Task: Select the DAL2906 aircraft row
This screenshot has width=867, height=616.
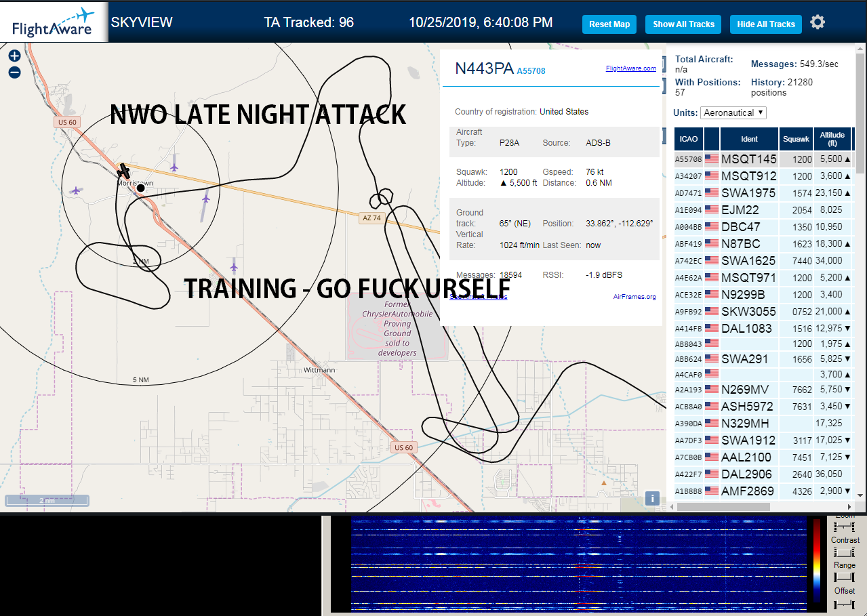Action: [763, 474]
